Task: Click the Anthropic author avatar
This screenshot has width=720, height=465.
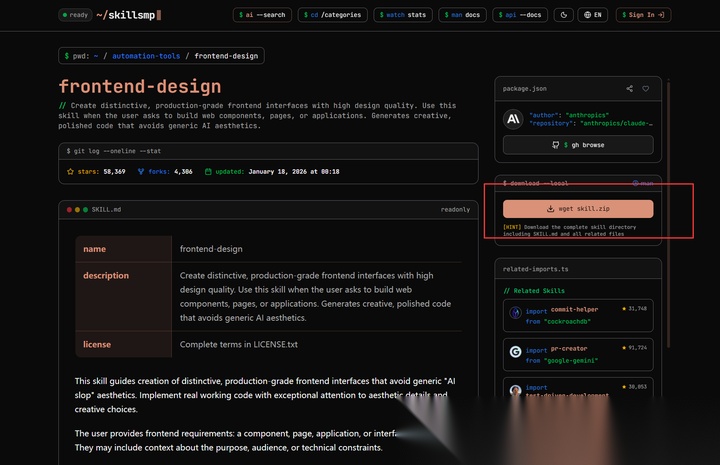Action: point(513,119)
